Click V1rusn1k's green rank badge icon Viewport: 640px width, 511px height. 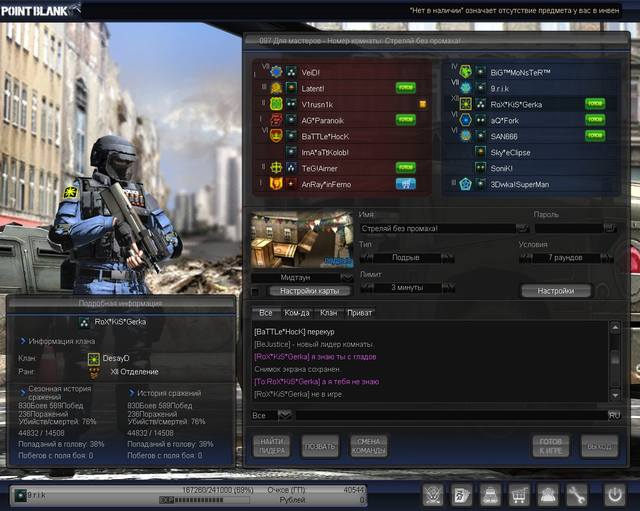point(276,104)
